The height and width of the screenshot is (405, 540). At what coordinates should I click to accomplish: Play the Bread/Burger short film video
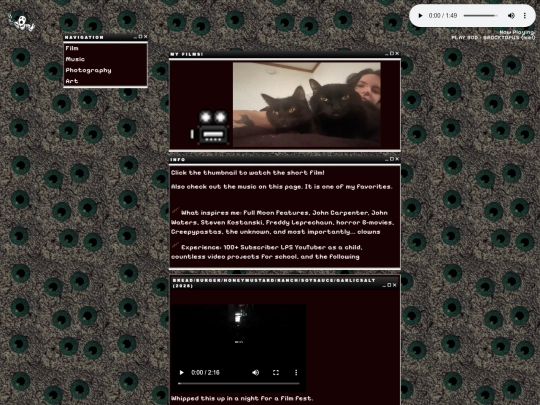[181, 372]
